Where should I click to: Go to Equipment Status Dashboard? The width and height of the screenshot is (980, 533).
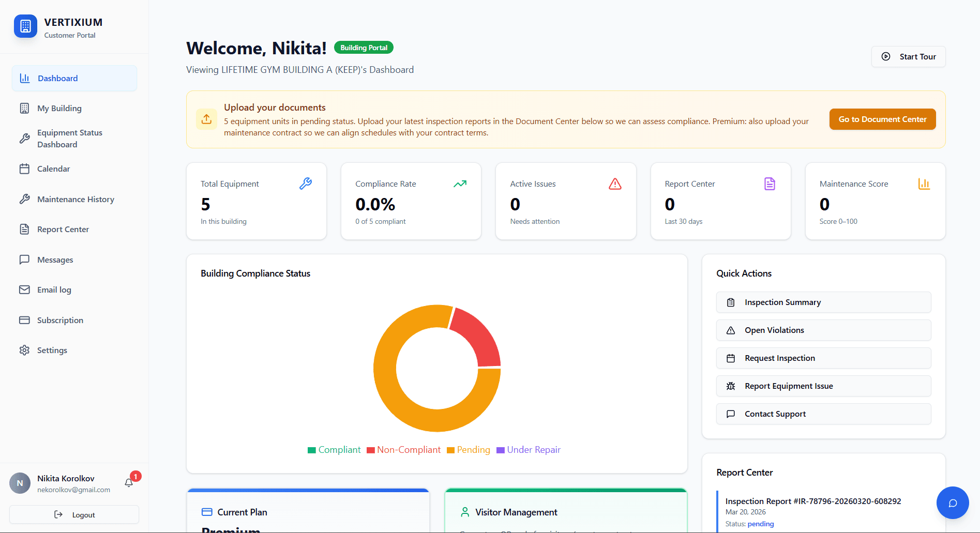[x=70, y=139]
